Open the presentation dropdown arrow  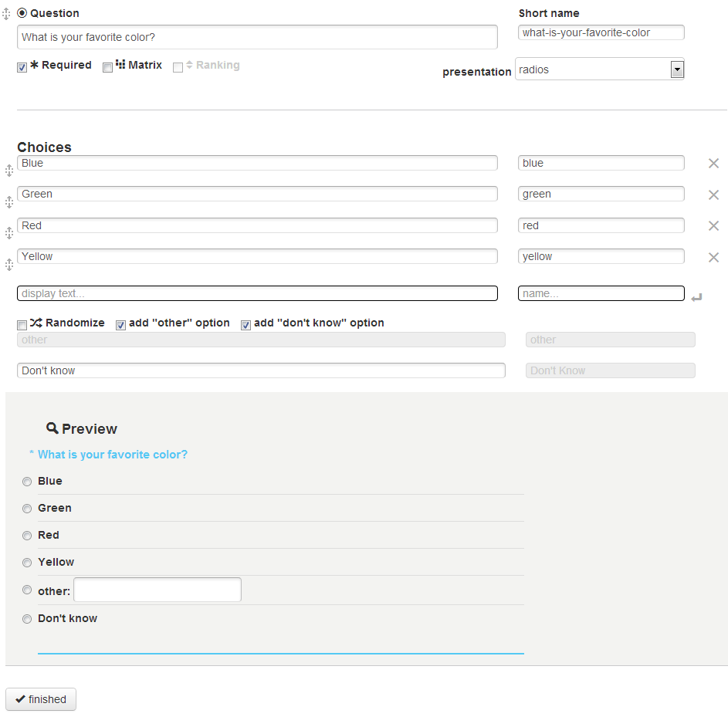coord(677,69)
